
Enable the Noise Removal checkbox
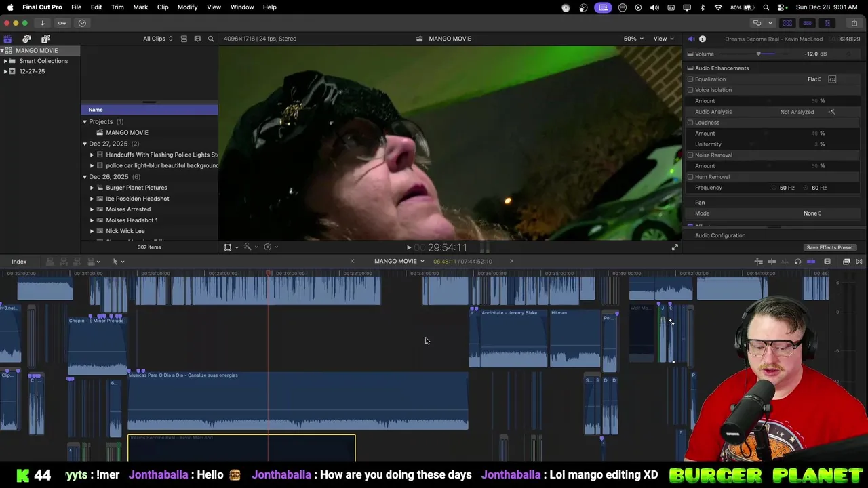click(690, 155)
